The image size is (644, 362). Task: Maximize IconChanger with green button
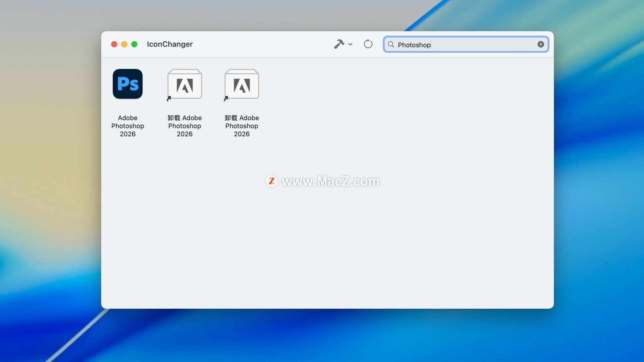[134, 44]
